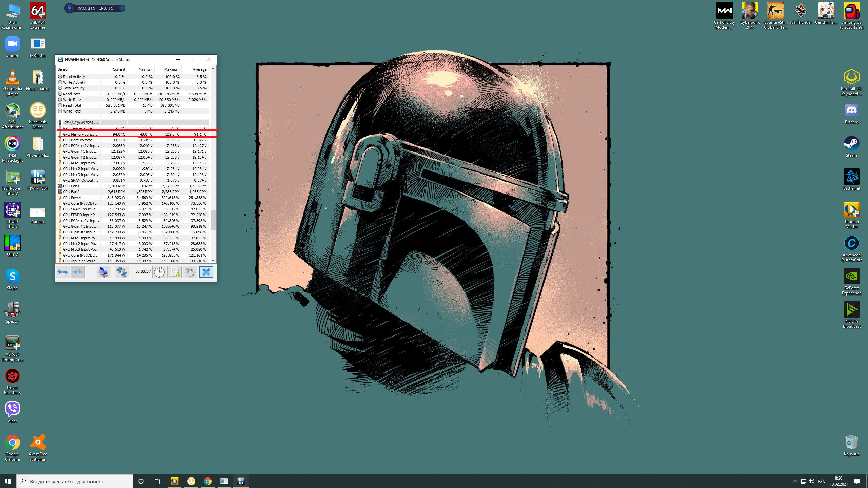
Task: Show hidden system tray icons chevron
Action: [795, 481]
